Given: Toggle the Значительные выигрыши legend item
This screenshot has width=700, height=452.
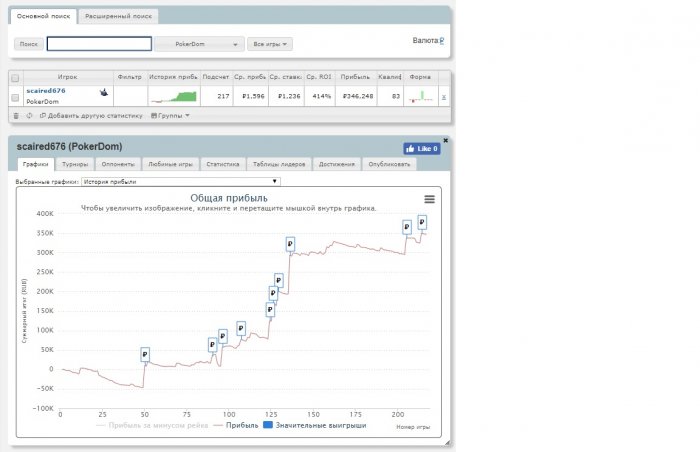Looking at the screenshot, I should pos(315,425).
